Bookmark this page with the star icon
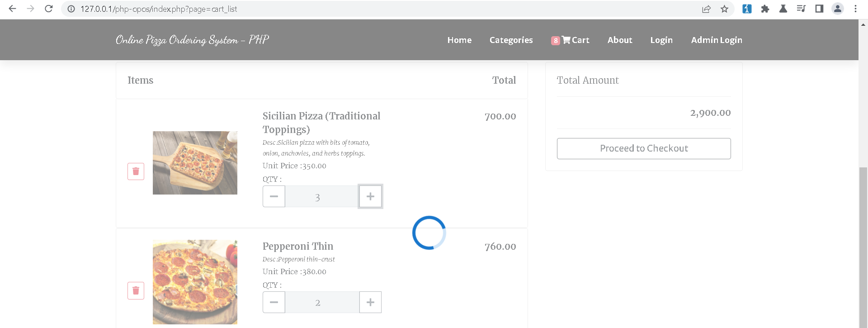This screenshot has height=328, width=868. pyautogui.click(x=724, y=9)
